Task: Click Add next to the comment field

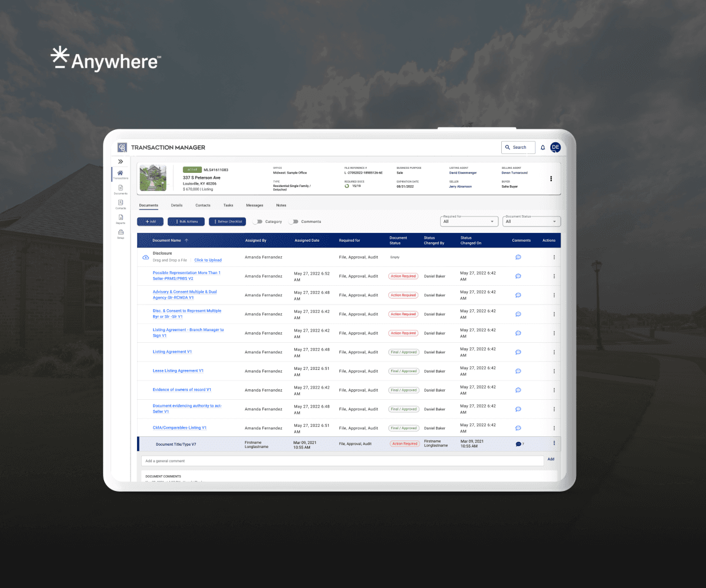Action: 551,459
